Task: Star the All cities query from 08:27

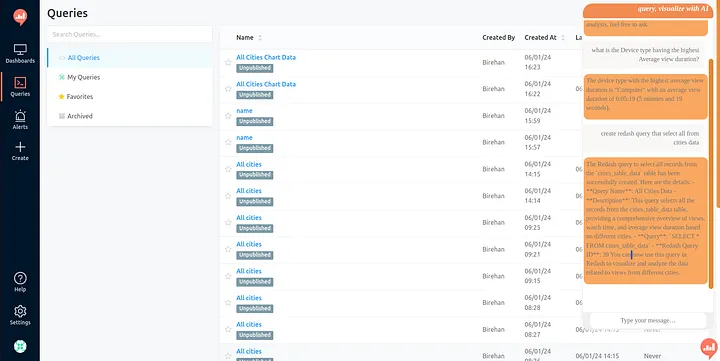Action: (228, 329)
